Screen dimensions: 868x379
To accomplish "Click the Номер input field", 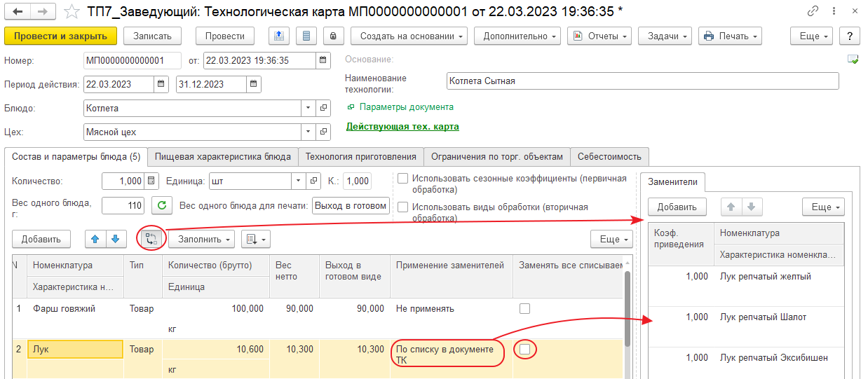I will (x=132, y=60).
